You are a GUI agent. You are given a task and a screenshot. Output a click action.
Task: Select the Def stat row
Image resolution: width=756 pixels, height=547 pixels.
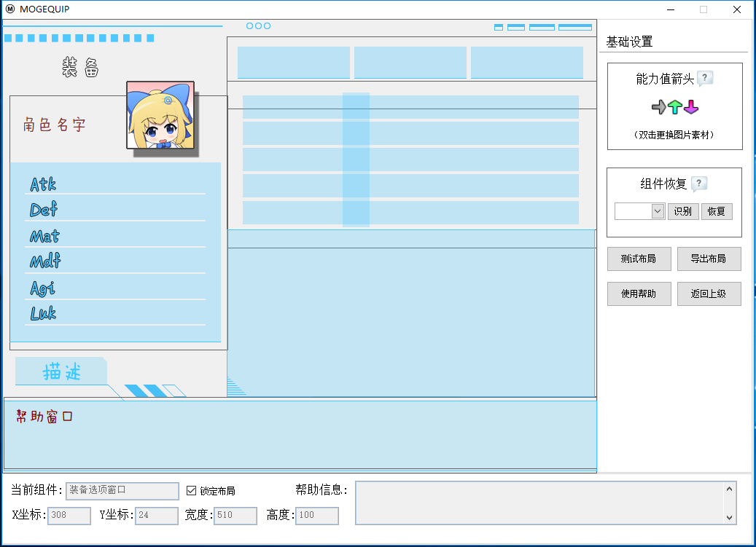[x=115, y=210]
